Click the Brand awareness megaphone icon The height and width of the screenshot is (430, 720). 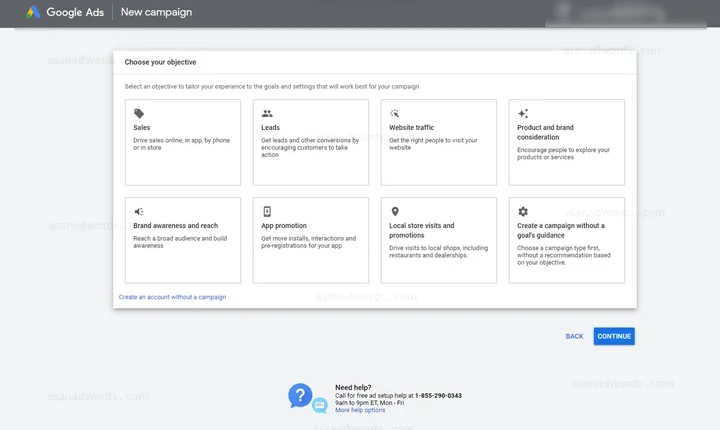[x=139, y=211]
